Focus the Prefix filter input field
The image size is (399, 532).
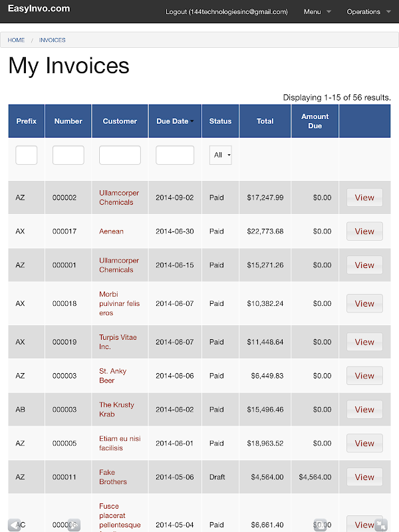(27, 155)
